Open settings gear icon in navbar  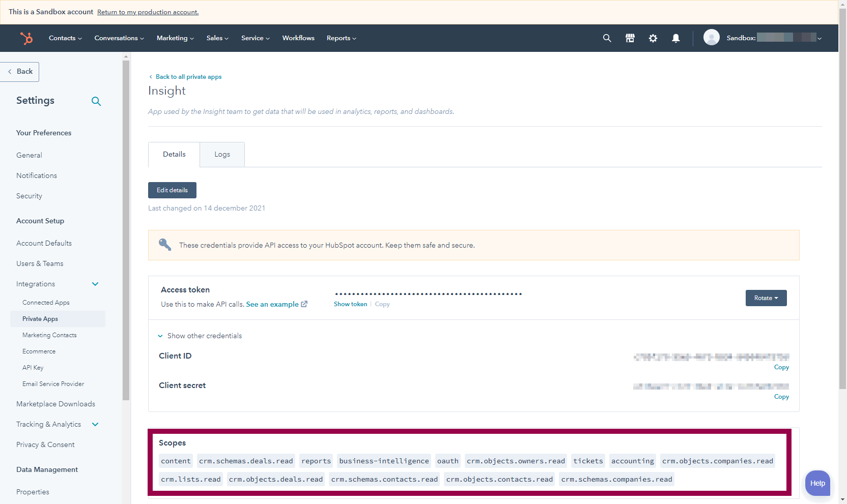click(x=653, y=38)
